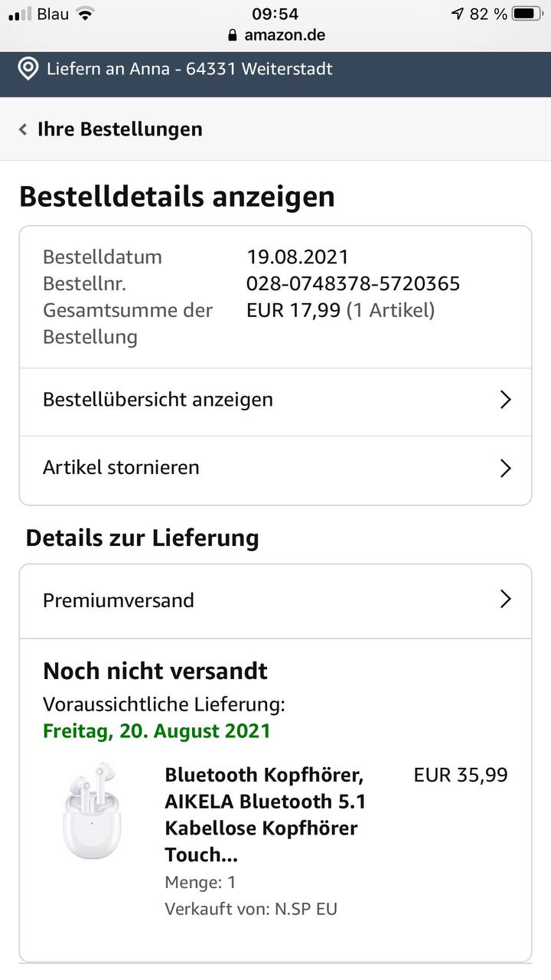This screenshot has width=551, height=980.
Task: Change delivery address Liefern an Anna
Action: 189,69
